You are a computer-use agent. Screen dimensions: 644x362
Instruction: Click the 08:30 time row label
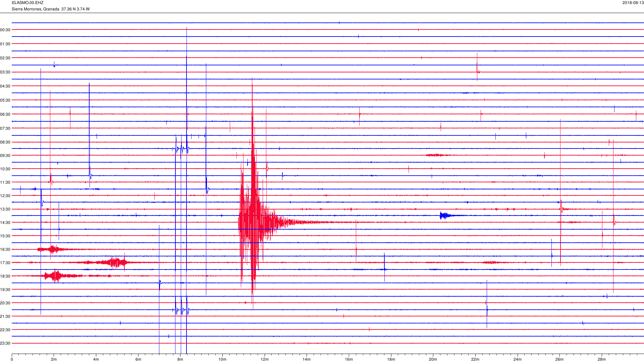tap(5, 142)
